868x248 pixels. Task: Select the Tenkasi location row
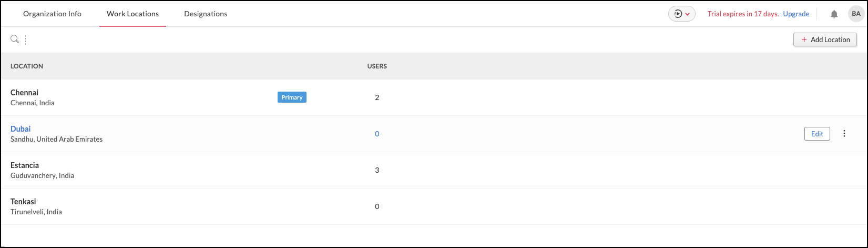[x=23, y=202]
